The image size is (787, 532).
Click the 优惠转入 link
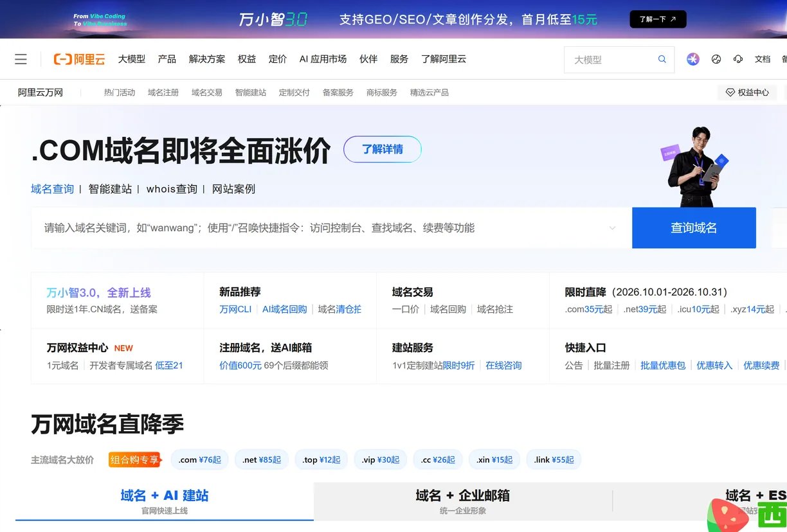click(714, 366)
